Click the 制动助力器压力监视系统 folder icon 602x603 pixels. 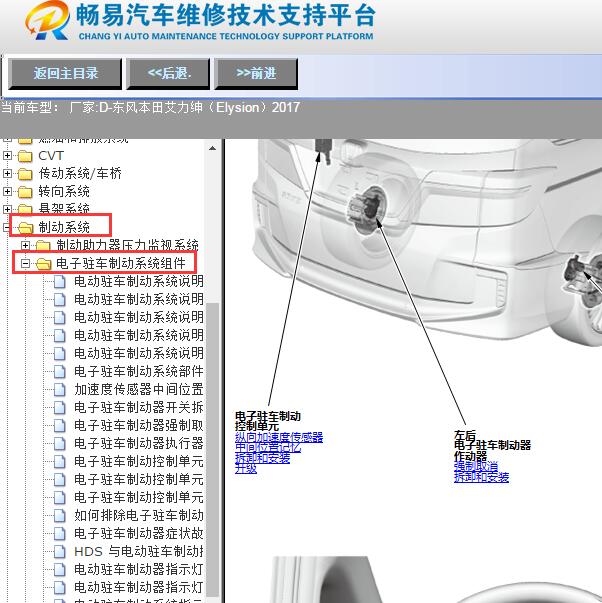point(43,245)
